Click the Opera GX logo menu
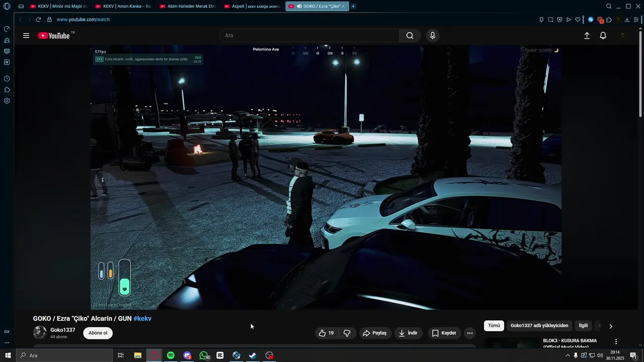Screen dimensions: 644x362 coord(7,7)
